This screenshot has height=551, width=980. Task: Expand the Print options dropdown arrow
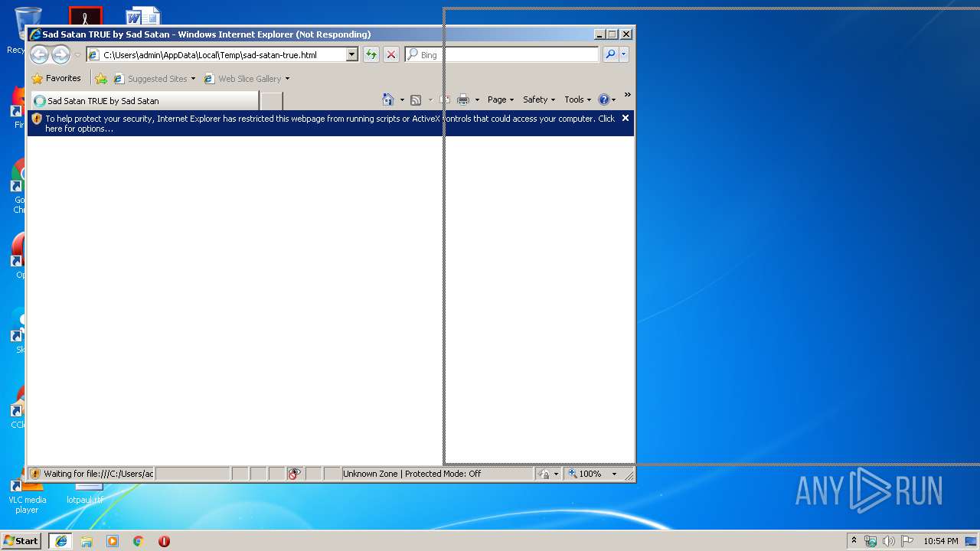(x=477, y=99)
